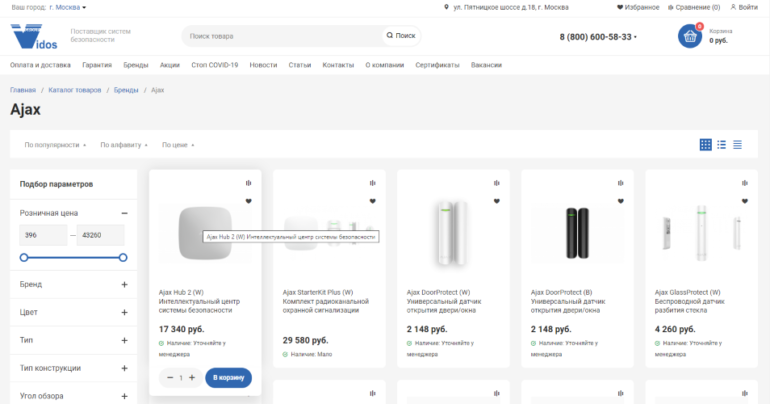
Task: Add Ajax StarterKit Plus to comparison
Action: [373, 183]
